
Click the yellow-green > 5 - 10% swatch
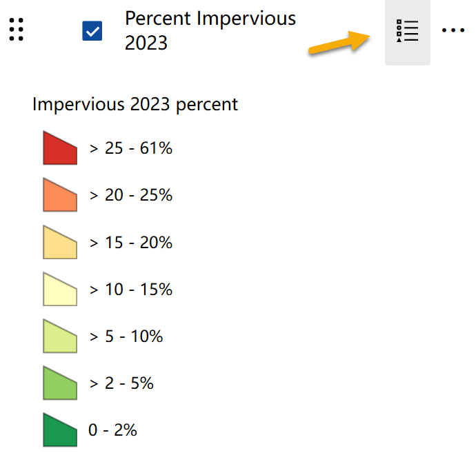pyautogui.click(x=59, y=337)
